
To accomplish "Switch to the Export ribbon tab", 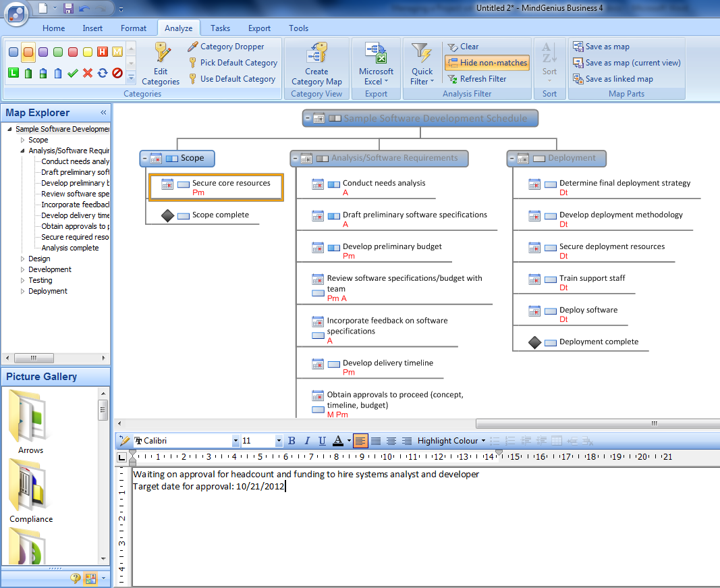I will [259, 28].
